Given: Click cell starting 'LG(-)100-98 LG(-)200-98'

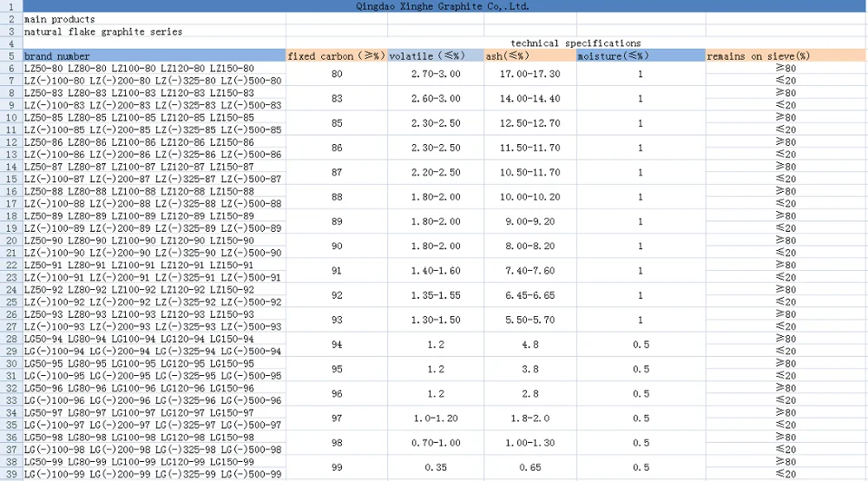Looking at the screenshot, I should click(x=154, y=450).
